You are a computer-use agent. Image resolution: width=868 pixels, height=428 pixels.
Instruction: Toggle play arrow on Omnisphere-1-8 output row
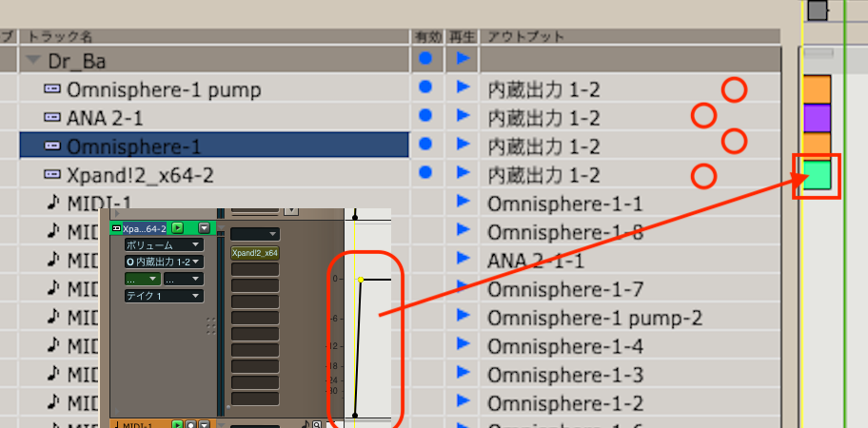(463, 230)
